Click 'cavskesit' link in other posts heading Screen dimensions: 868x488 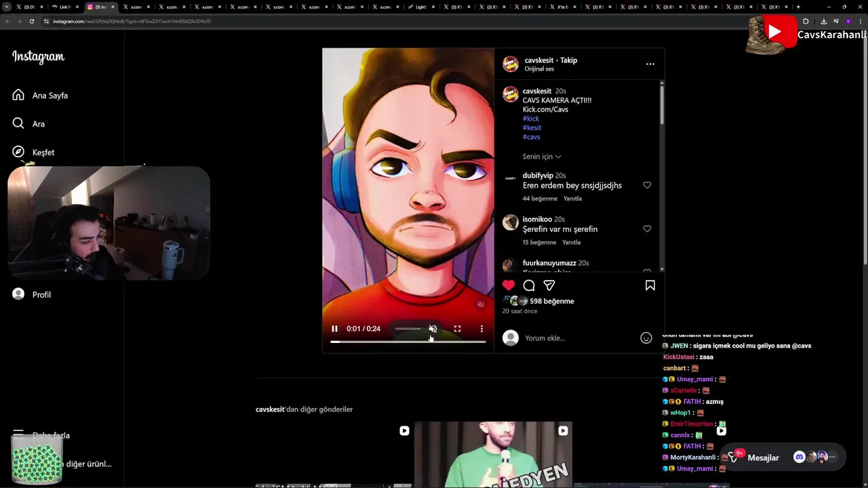coord(270,409)
